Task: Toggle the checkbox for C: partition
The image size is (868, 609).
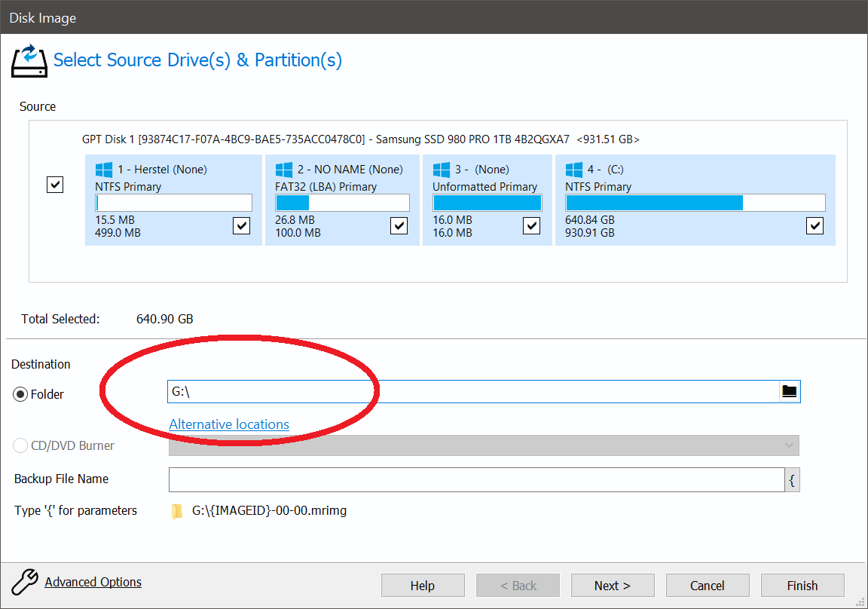Action: 815,225
